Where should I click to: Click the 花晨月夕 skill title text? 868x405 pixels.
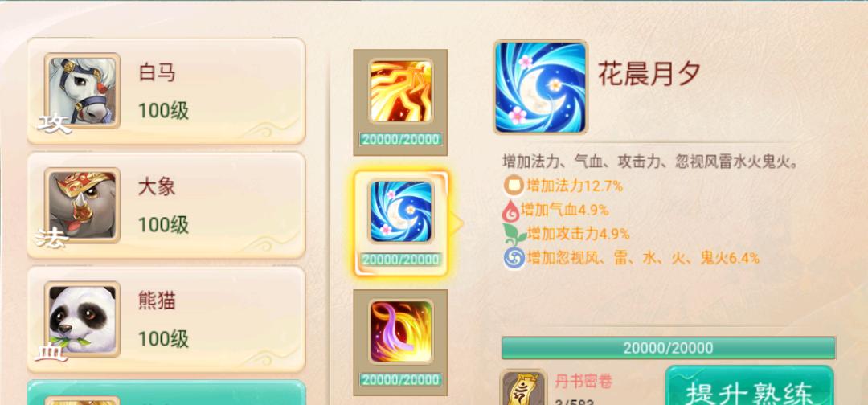click(649, 74)
